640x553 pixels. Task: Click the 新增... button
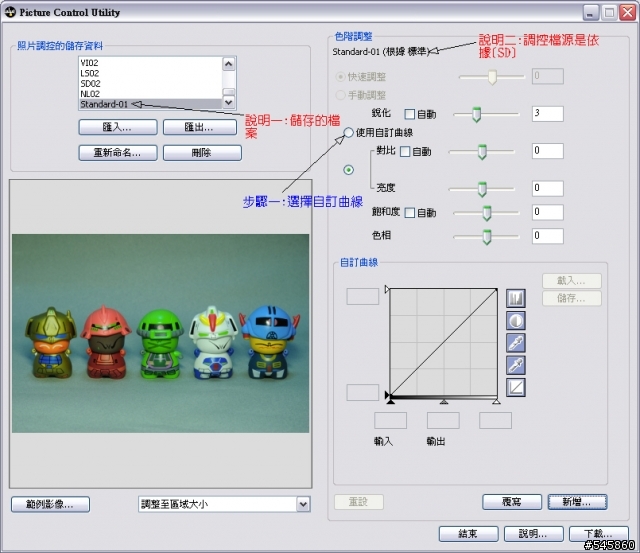[x=577, y=502]
